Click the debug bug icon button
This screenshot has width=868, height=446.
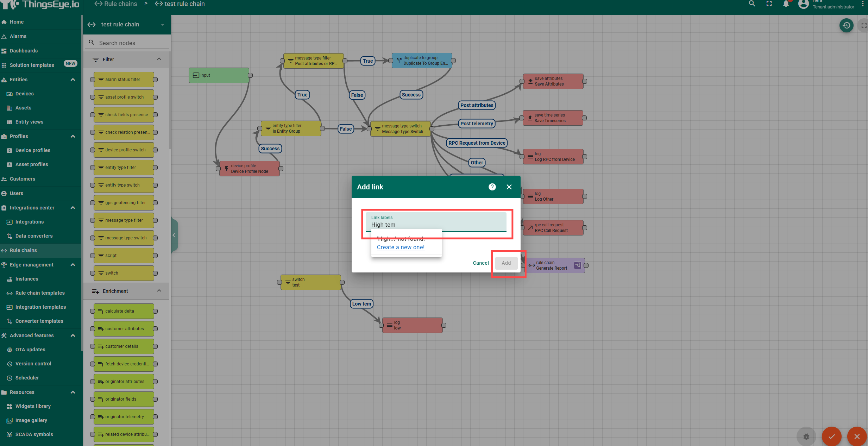[x=806, y=436]
